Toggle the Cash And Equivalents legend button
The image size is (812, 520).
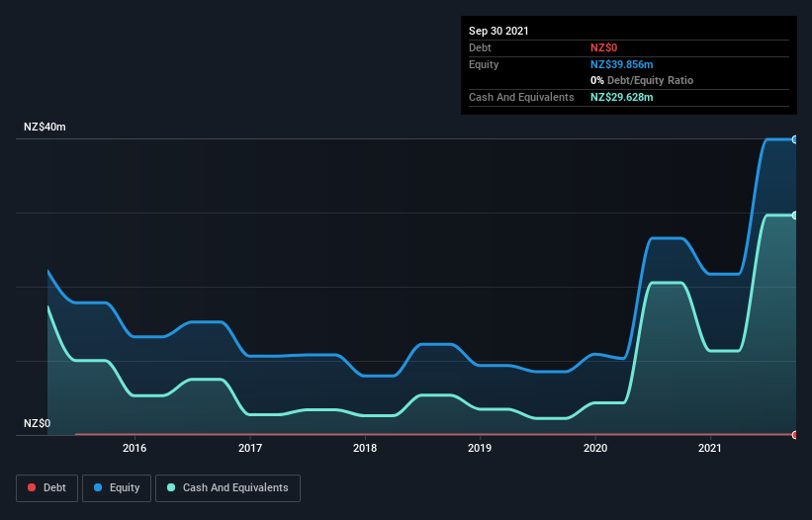pyautogui.click(x=227, y=488)
